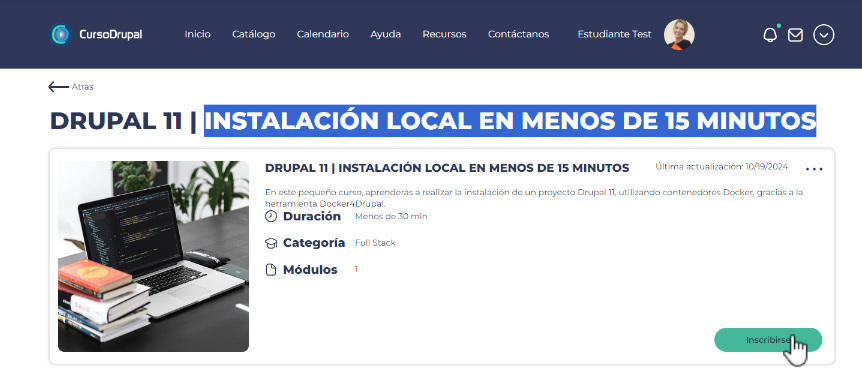Open the Ayuda menu item
The image size is (862, 391).
pyautogui.click(x=385, y=34)
